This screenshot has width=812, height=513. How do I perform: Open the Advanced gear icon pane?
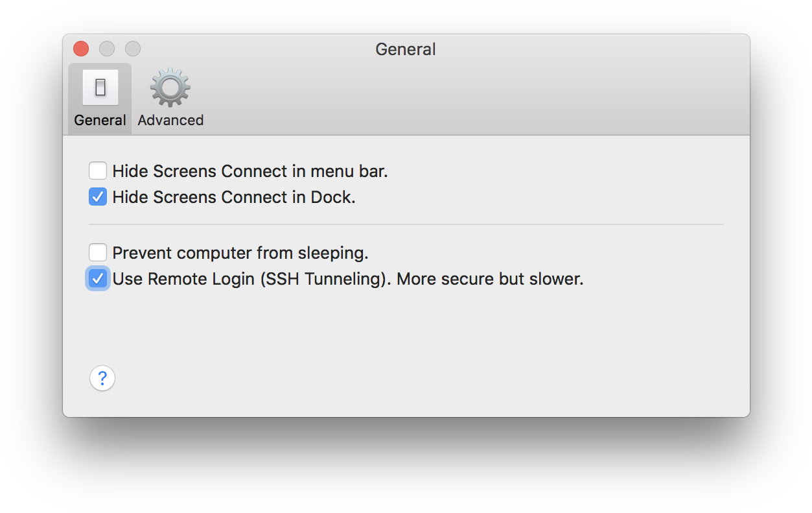pos(170,88)
